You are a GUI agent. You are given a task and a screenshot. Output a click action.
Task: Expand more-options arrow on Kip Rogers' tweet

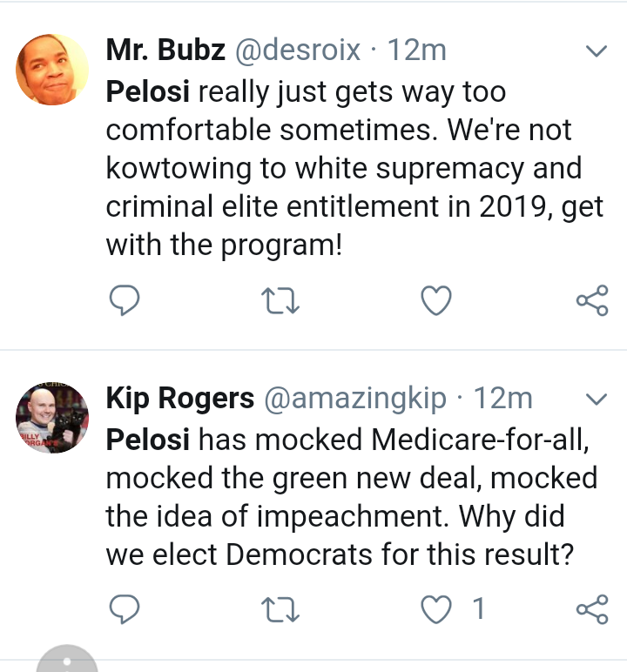(596, 400)
